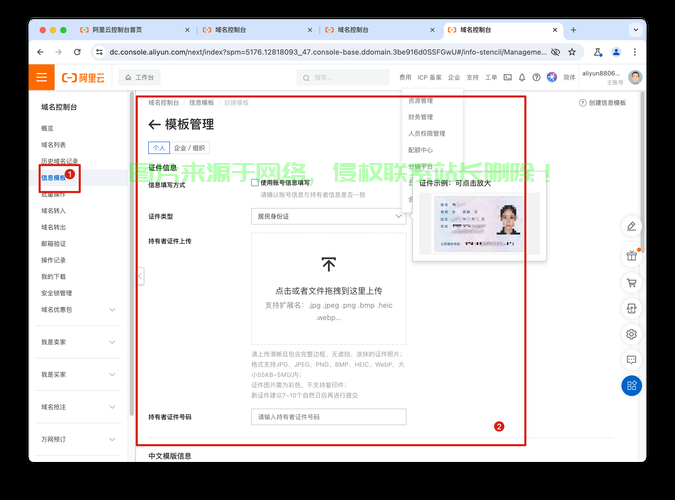675x500 pixels.
Task: Expand 我是买家 sidebar group
Action: coord(78,375)
